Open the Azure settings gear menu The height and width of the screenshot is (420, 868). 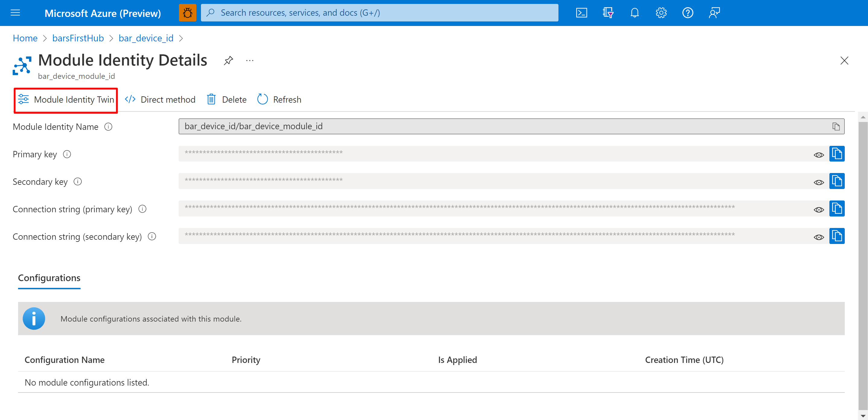660,13
